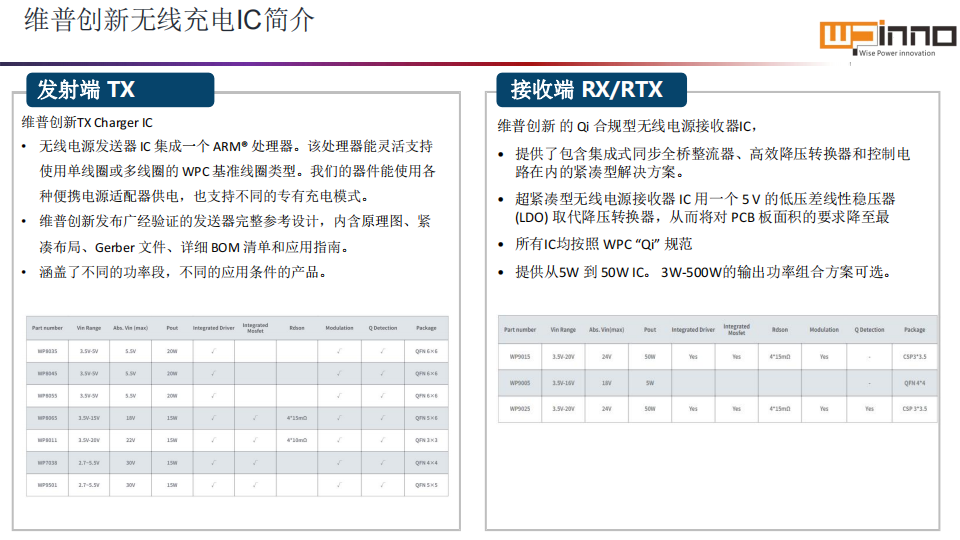Click the 22V Abs. Vin cell in TX table
The height and width of the screenshot is (540, 960).
pyautogui.click(x=130, y=440)
